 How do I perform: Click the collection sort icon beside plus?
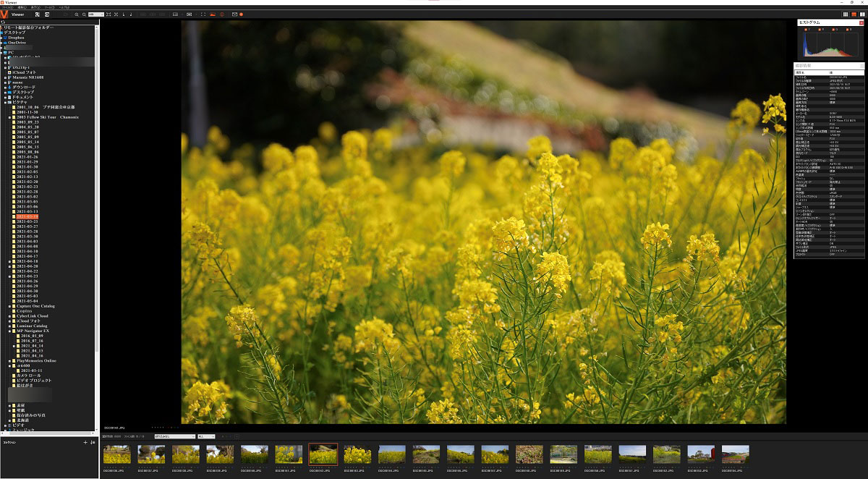93,442
